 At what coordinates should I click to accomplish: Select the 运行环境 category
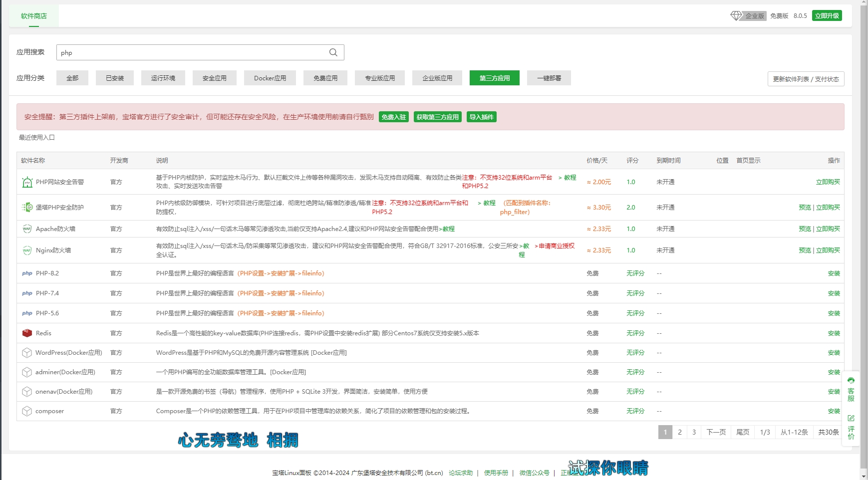(163, 78)
